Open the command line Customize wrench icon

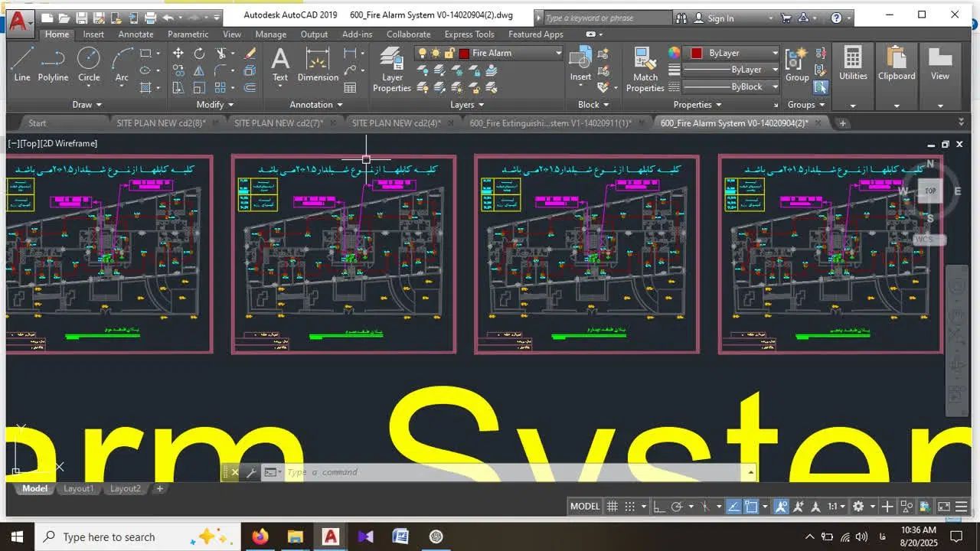pos(250,472)
